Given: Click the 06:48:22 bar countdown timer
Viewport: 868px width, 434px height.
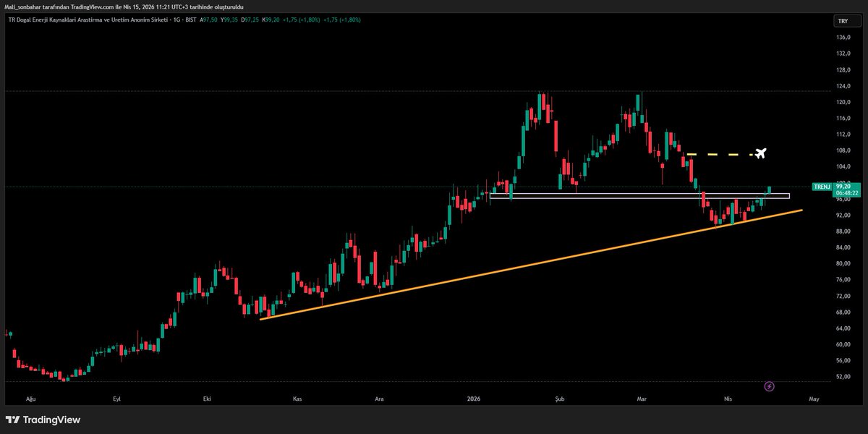Looking at the screenshot, I should (846, 193).
